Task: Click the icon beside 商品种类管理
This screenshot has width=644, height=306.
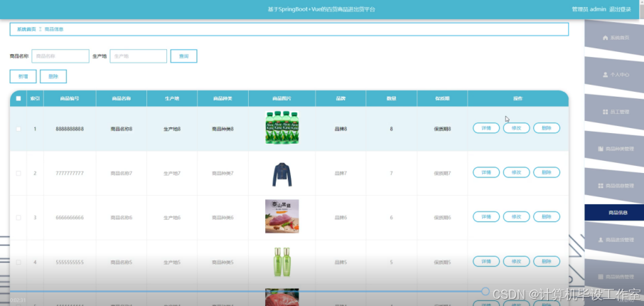Action: click(x=601, y=149)
